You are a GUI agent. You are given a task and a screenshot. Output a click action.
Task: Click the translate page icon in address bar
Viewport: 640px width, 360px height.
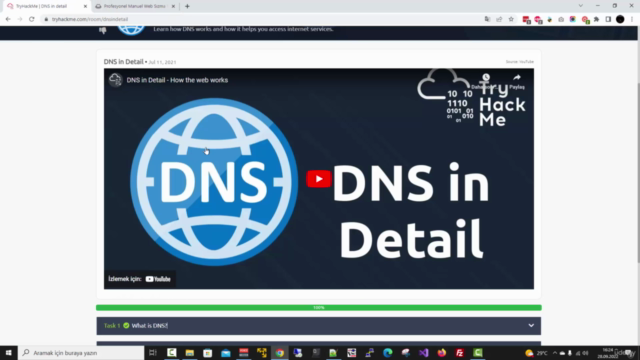coord(487,19)
